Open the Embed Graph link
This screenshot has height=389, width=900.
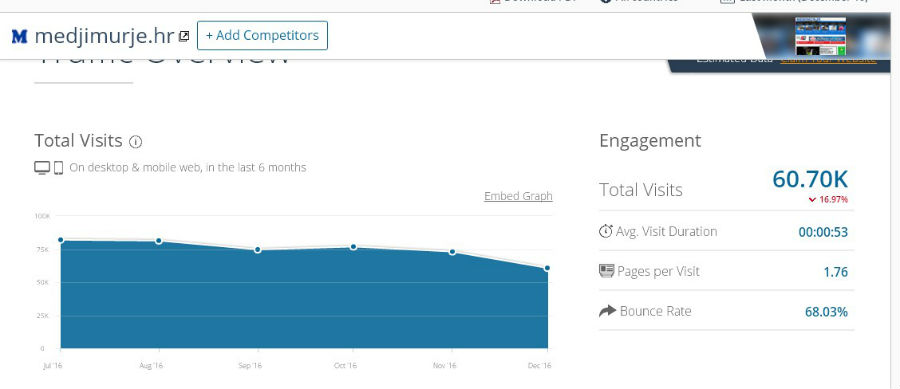(518, 196)
